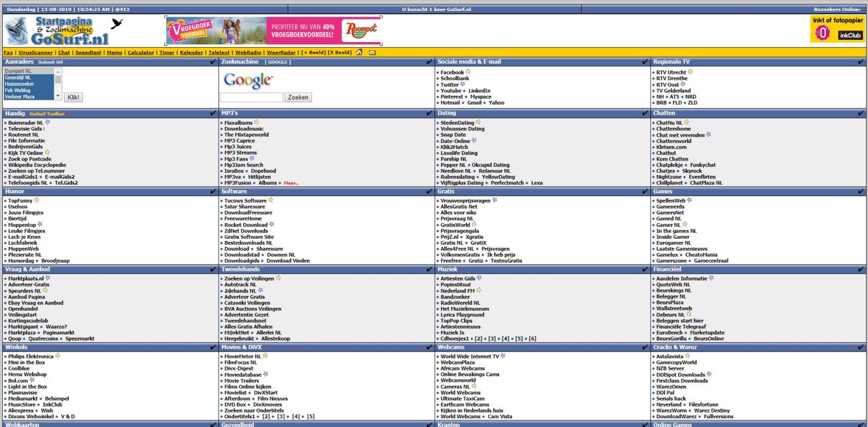Click the Aanraders list down arrow
Screen dimensions: 868x427
tap(59, 96)
